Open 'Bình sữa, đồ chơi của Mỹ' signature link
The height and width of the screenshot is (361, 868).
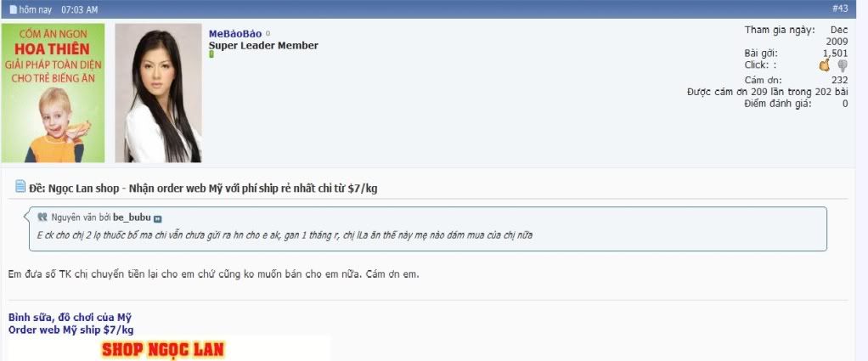(70, 318)
